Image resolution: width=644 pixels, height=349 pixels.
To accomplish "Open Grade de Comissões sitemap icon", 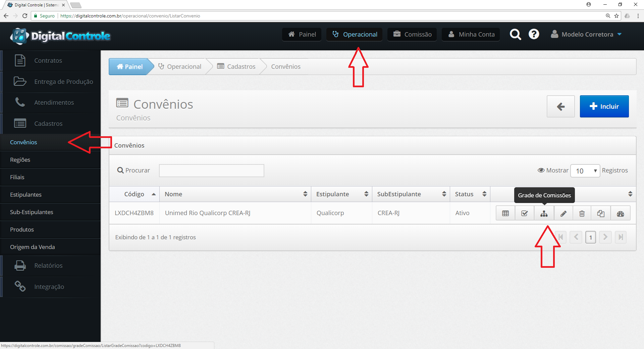I will [x=544, y=213].
